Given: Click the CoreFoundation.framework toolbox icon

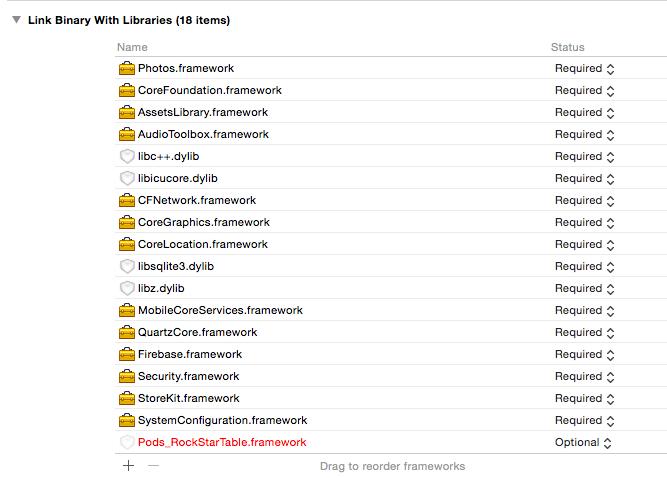Looking at the screenshot, I should [x=127, y=90].
